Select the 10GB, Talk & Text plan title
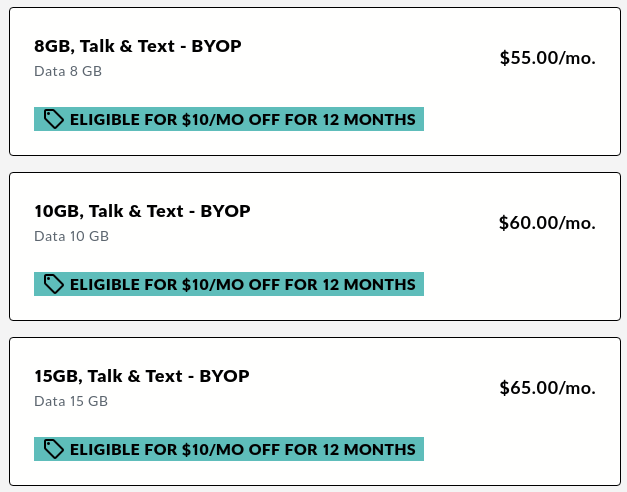Image resolution: width=627 pixels, height=492 pixels. click(x=141, y=211)
